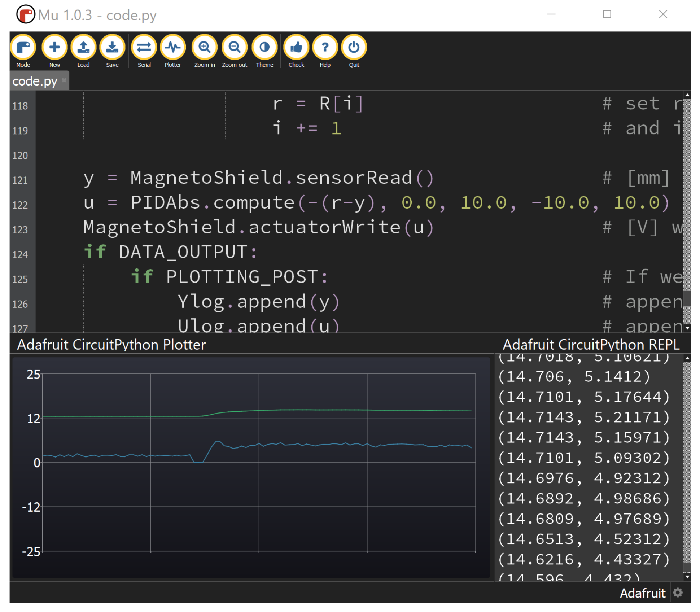
Task: Toggle the Theme button
Action: (x=264, y=48)
